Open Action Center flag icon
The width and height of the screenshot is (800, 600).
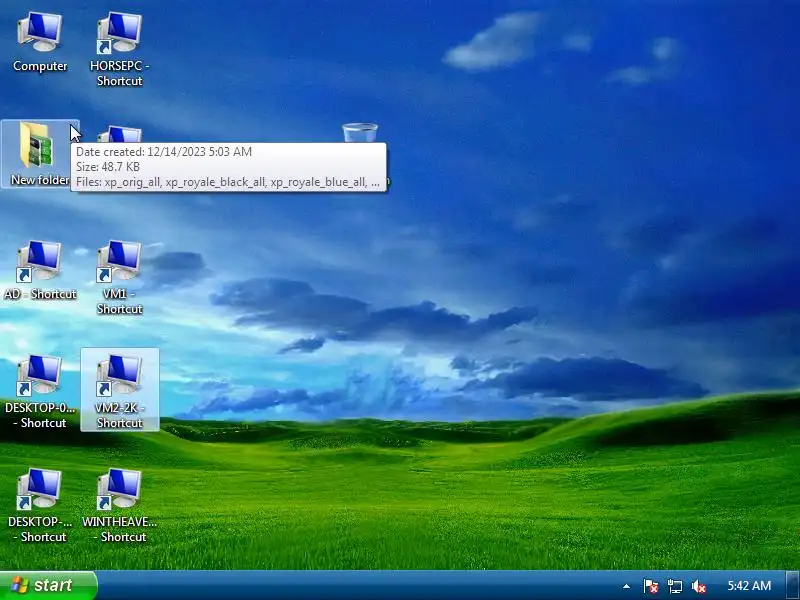[651, 586]
